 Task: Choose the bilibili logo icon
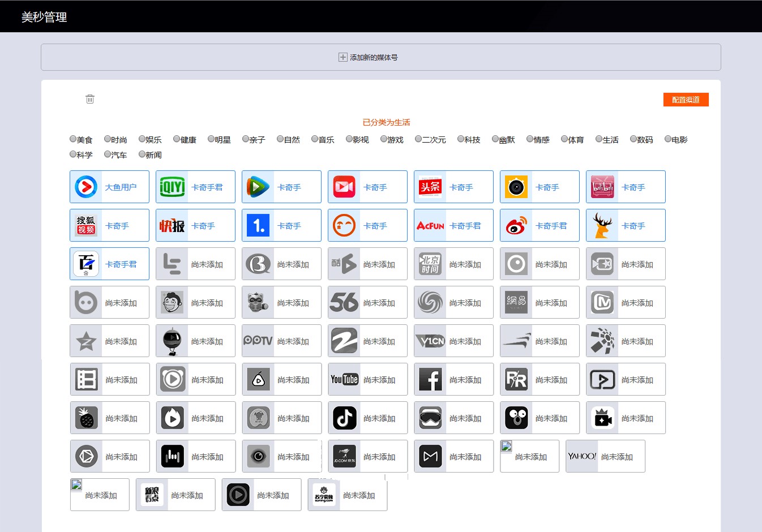(602, 187)
